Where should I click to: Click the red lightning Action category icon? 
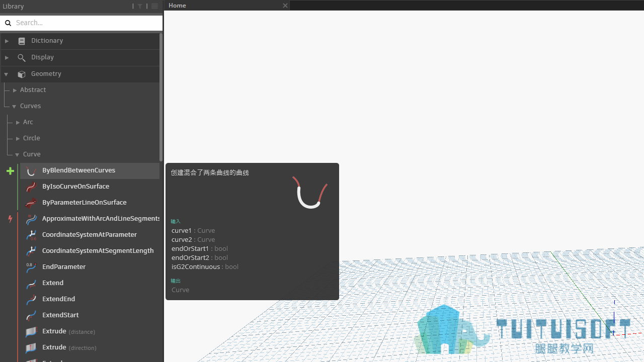tap(10, 219)
